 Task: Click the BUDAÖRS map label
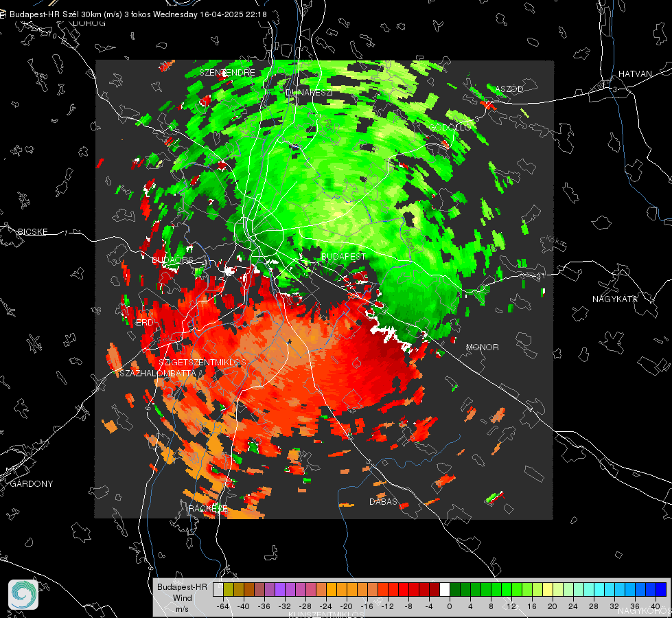point(172,260)
